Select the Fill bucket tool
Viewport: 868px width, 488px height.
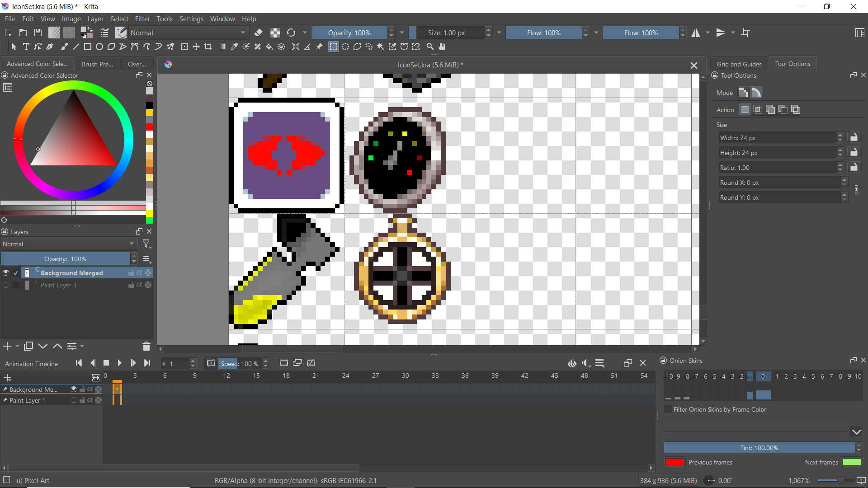(269, 47)
